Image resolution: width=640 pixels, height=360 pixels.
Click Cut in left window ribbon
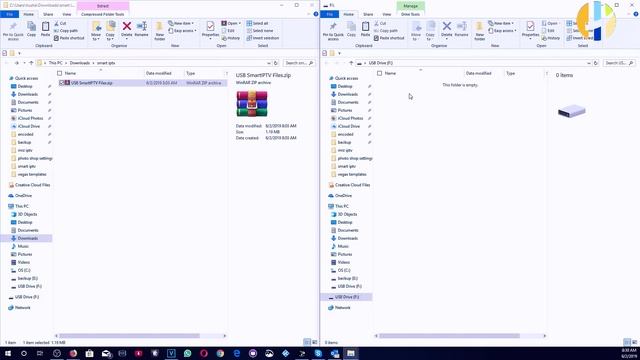60,23
